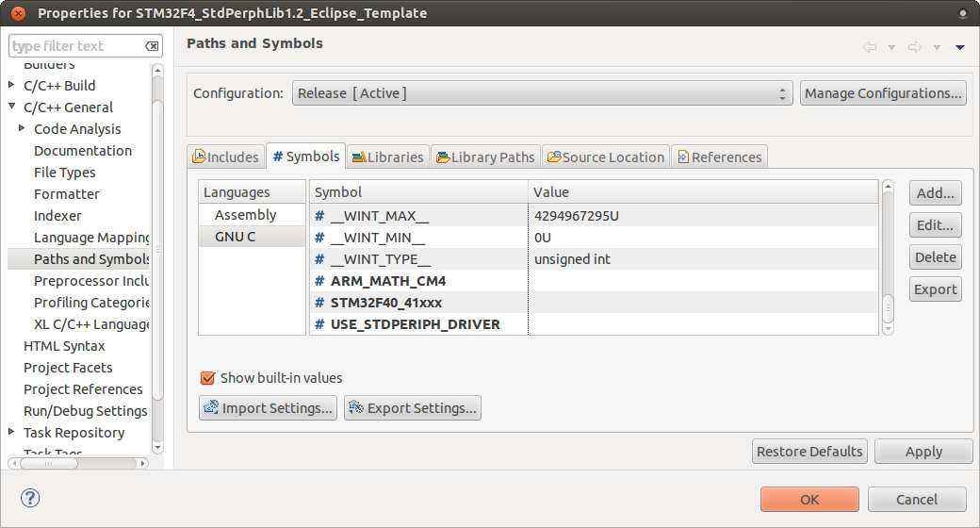This screenshot has height=528, width=980.
Task: Select Run/Debug Settings in the tree
Action: click(x=86, y=411)
